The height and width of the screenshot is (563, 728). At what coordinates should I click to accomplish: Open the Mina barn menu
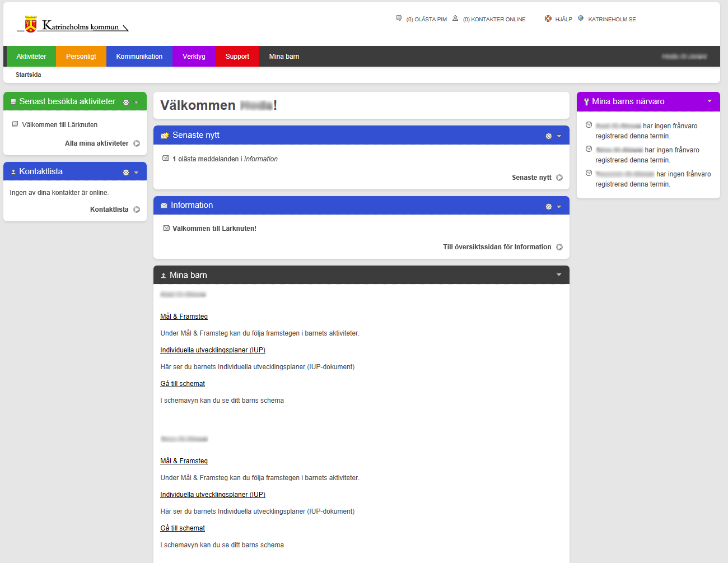[284, 57]
